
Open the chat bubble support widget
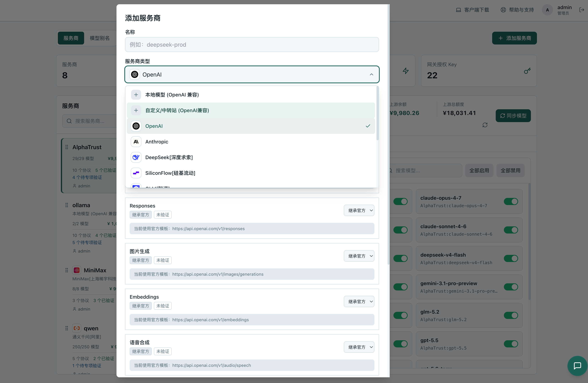tap(577, 366)
